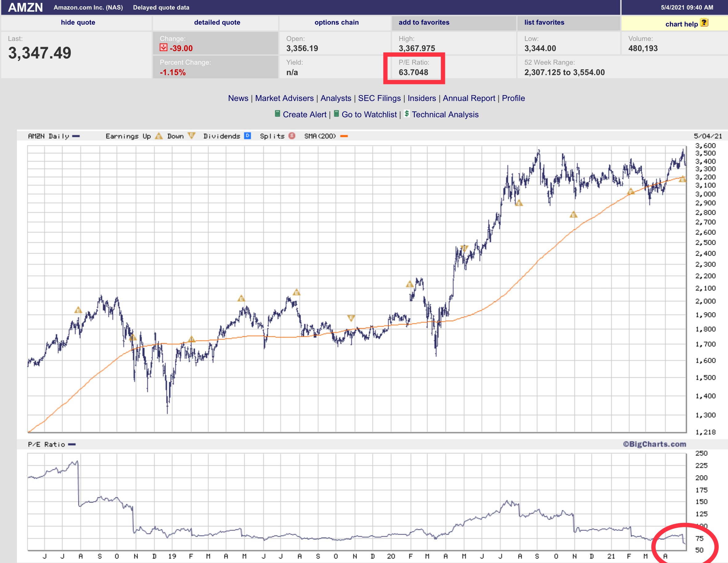Hide the quote panel
Viewport: 728px width, 563px height.
(x=78, y=22)
